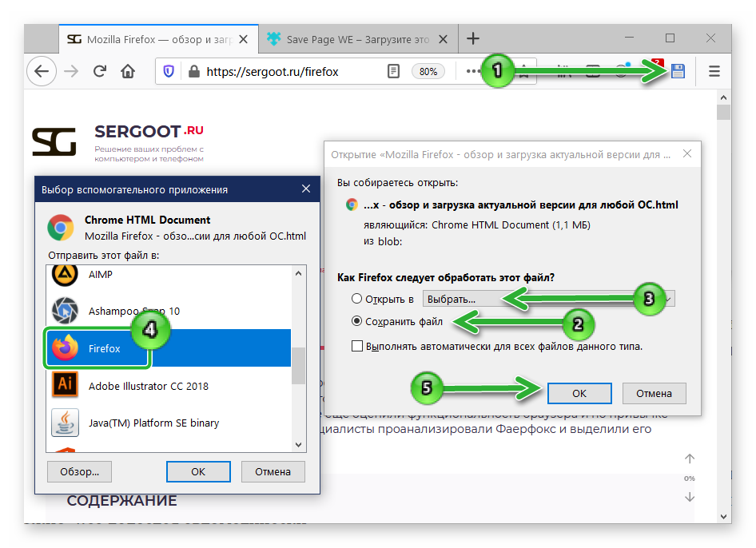Open a new browser tab
756x548 pixels.
click(473, 38)
